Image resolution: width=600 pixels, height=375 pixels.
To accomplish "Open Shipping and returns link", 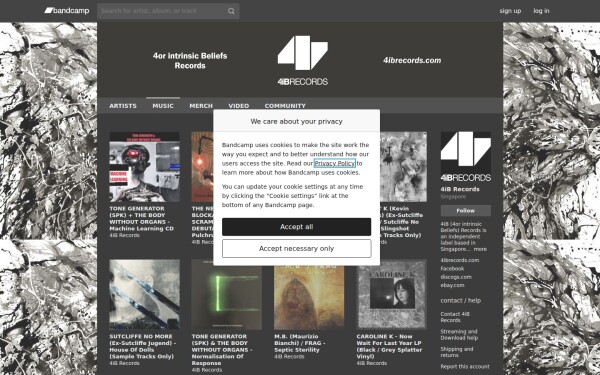I will point(457,352).
